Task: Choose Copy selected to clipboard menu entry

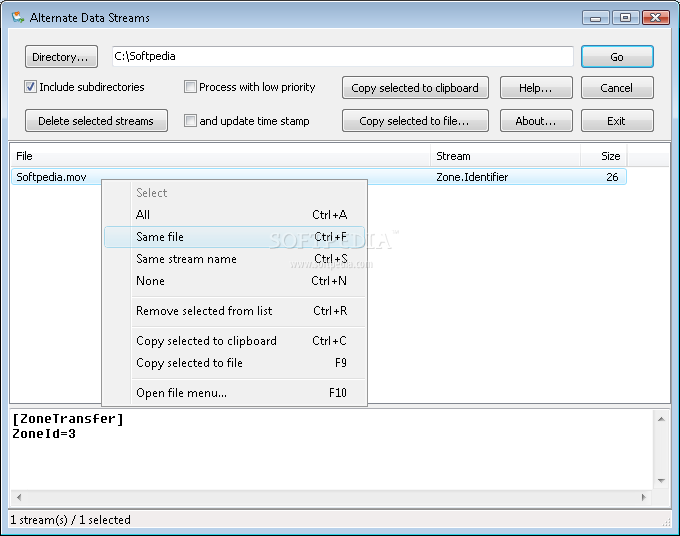Action: tap(235, 341)
